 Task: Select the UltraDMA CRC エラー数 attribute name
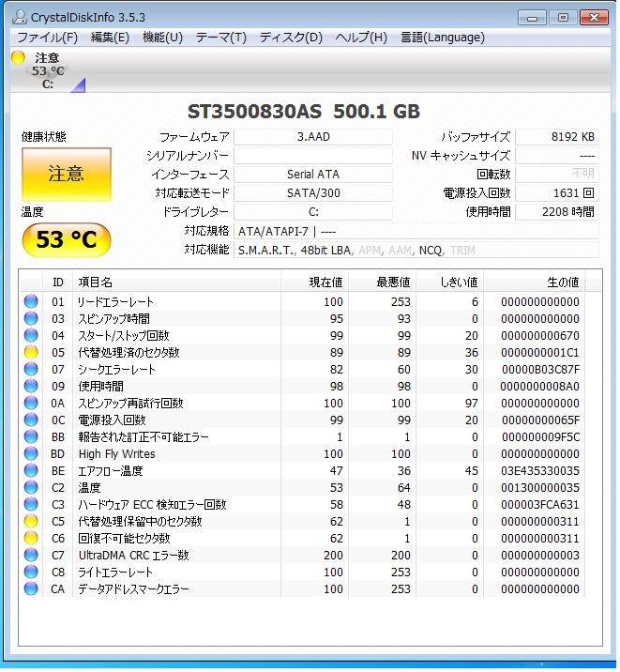tap(133, 555)
